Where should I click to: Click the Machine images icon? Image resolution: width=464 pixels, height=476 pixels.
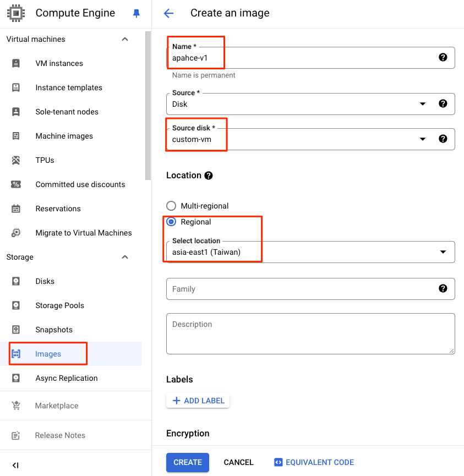[16, 136]
